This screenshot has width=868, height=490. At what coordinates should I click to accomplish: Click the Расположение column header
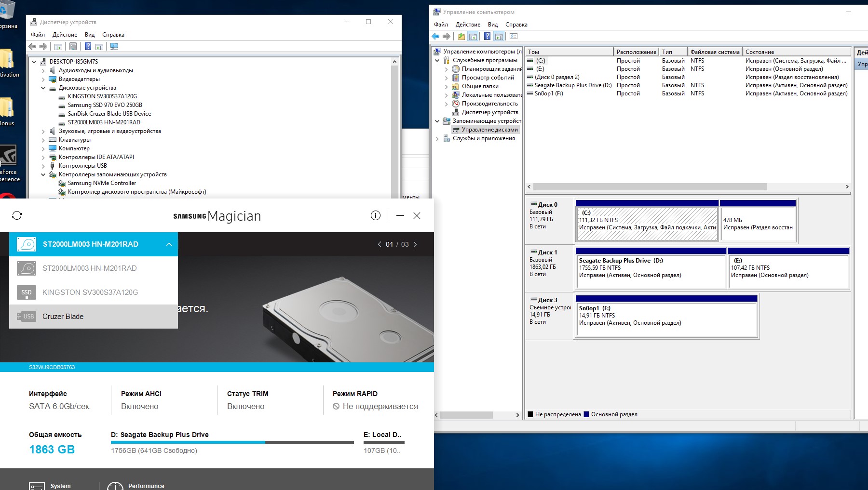[637, 52]
